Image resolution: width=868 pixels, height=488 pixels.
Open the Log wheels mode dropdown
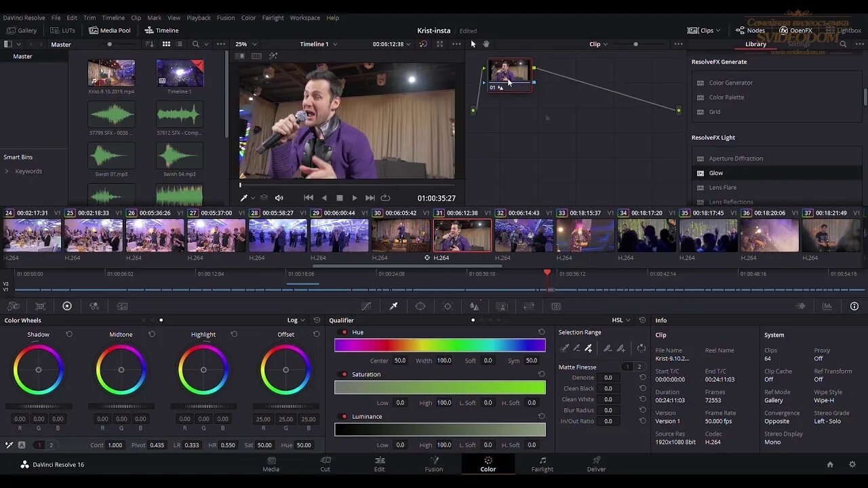point(297,320)
